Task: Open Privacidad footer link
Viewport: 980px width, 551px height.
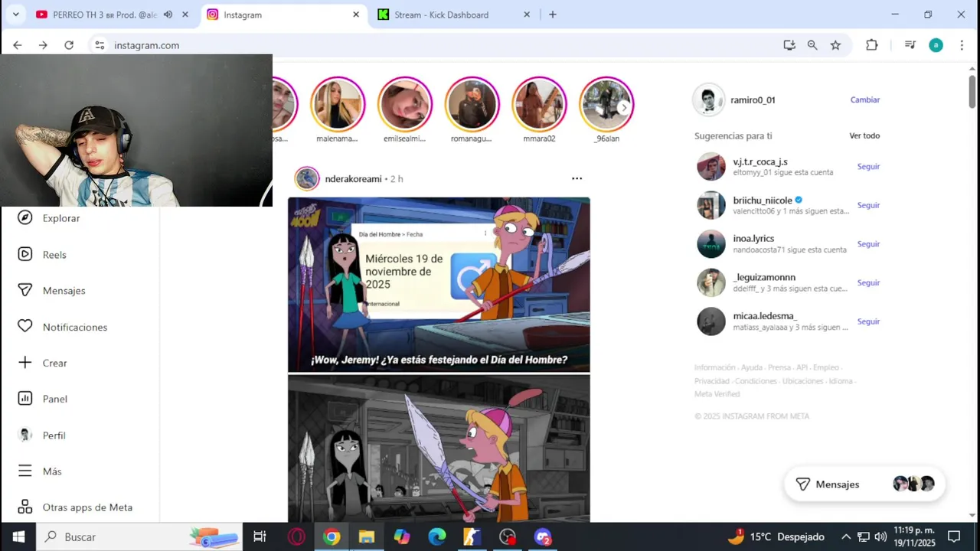Action: 712,381
